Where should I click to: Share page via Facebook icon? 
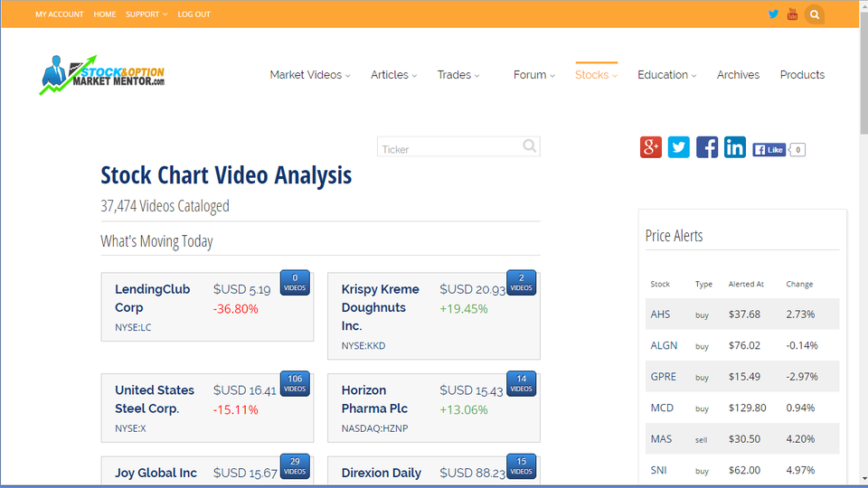pyautogui.click(x=707, y=147)
